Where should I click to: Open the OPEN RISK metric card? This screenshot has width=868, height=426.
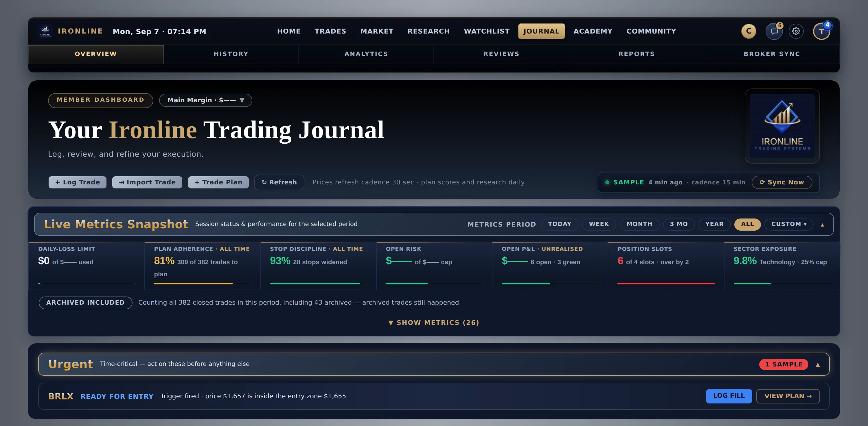coord(434,266)
